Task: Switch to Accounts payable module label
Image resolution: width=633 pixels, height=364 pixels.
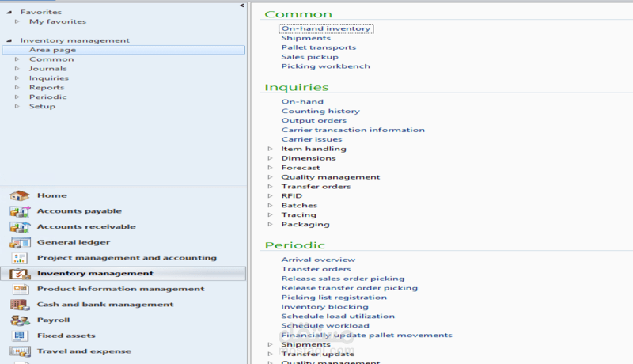Action: [x=80, y=211]
